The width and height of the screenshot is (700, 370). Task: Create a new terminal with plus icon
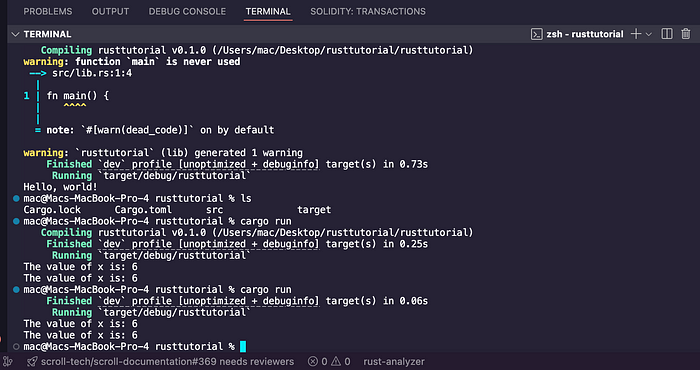click(x=636, y=34)
